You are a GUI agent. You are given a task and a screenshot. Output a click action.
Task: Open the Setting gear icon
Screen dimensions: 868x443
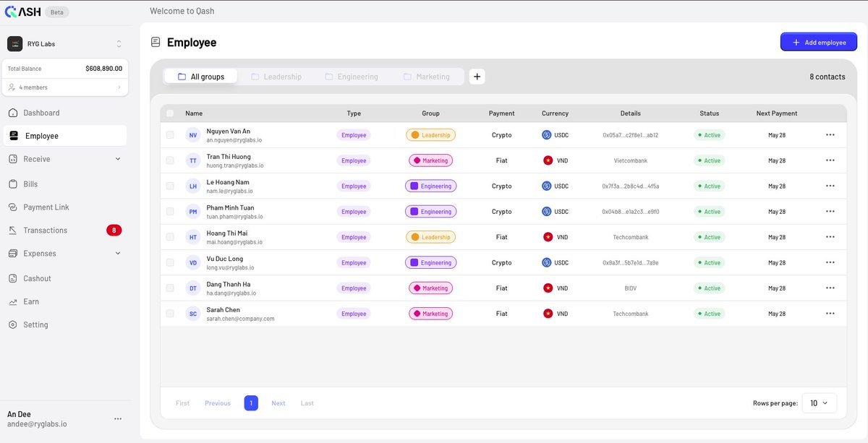(x=12, y=324)
